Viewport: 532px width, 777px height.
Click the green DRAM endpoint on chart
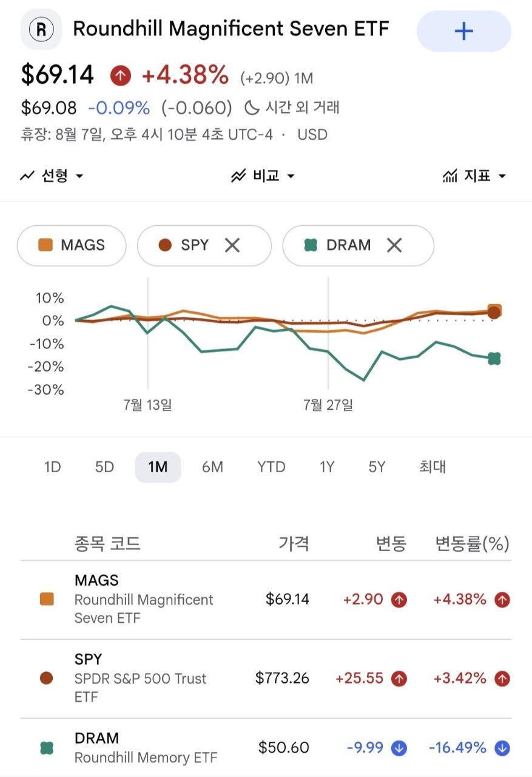click(494, 359)
